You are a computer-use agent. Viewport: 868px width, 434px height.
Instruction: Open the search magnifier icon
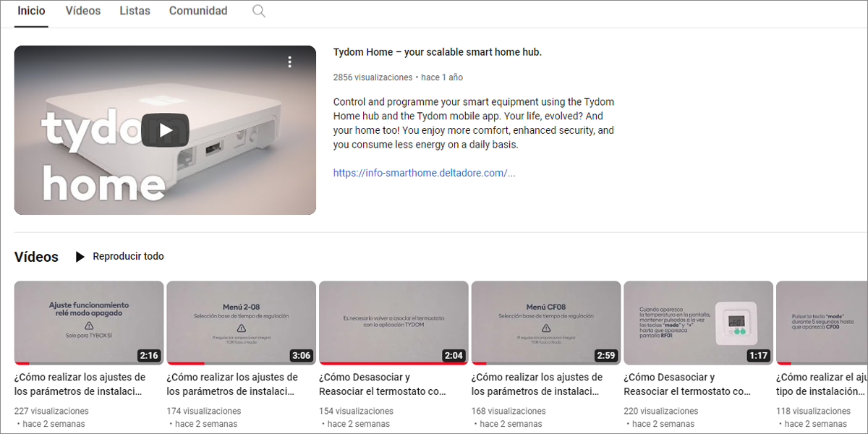tap(258, 11)
